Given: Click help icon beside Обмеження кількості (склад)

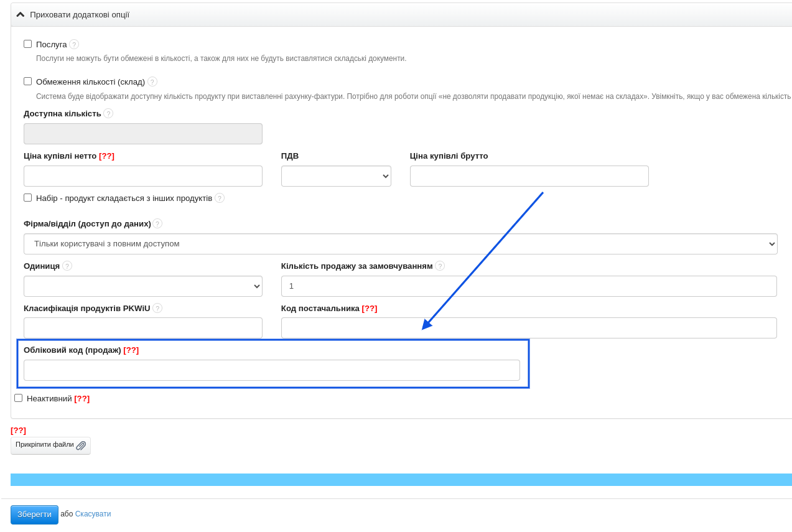Looking at the screenshot, I should pos(152,82).
